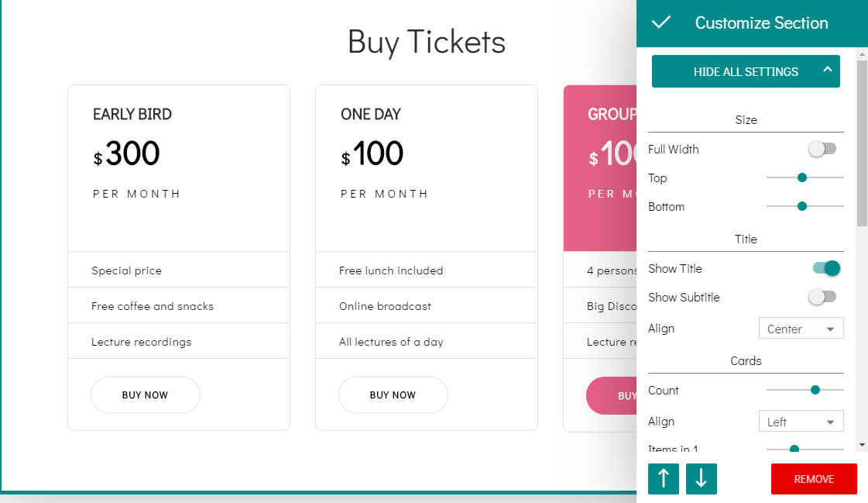Open the Title Align dropdown set to Center
This screenshot has height=503, width=868.
801,329
